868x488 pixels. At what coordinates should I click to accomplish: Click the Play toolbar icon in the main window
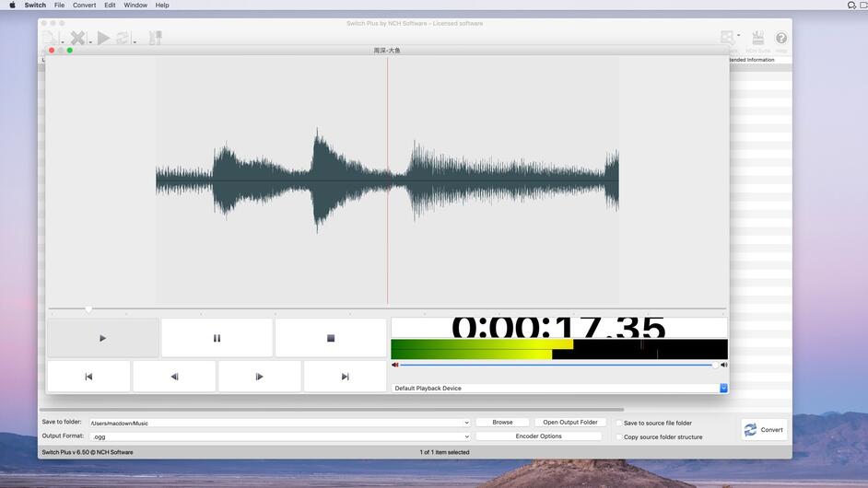(x=103, y=38)
